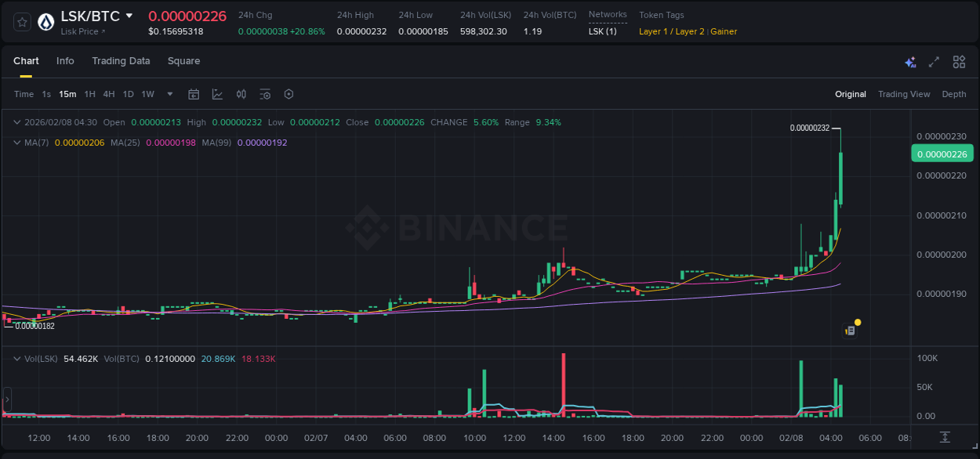Open LSK/BTC trading pair dropdown
Image resolution: width=980 pixels, height=459 pixels.
(129, 16)
